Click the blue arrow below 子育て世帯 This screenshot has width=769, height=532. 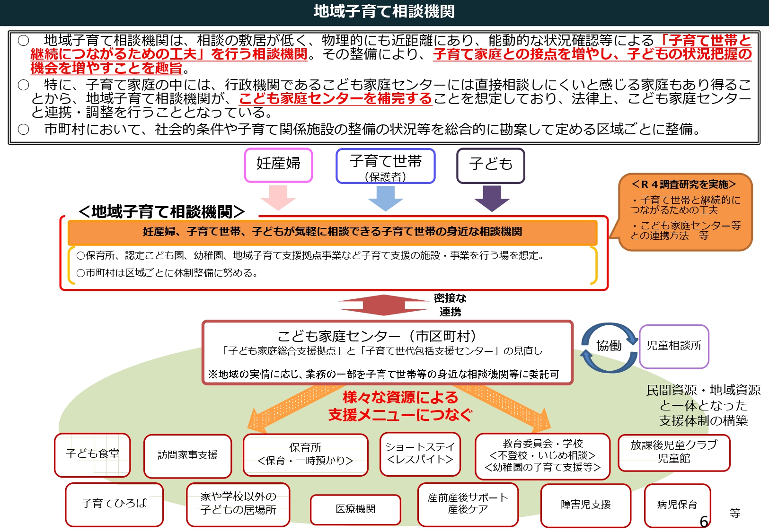385,198
